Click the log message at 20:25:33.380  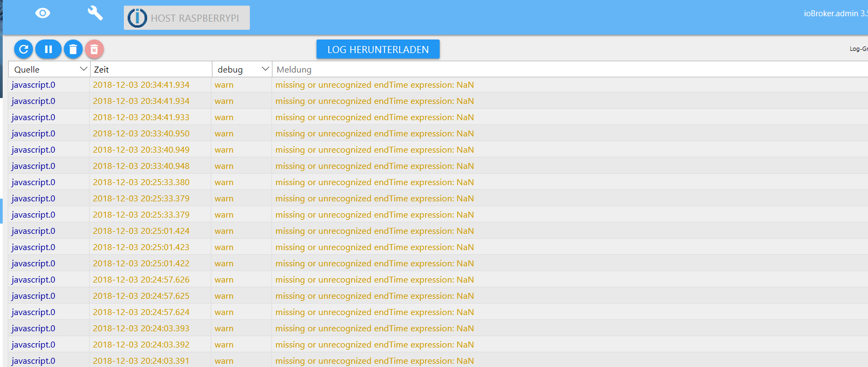(374, 182)
